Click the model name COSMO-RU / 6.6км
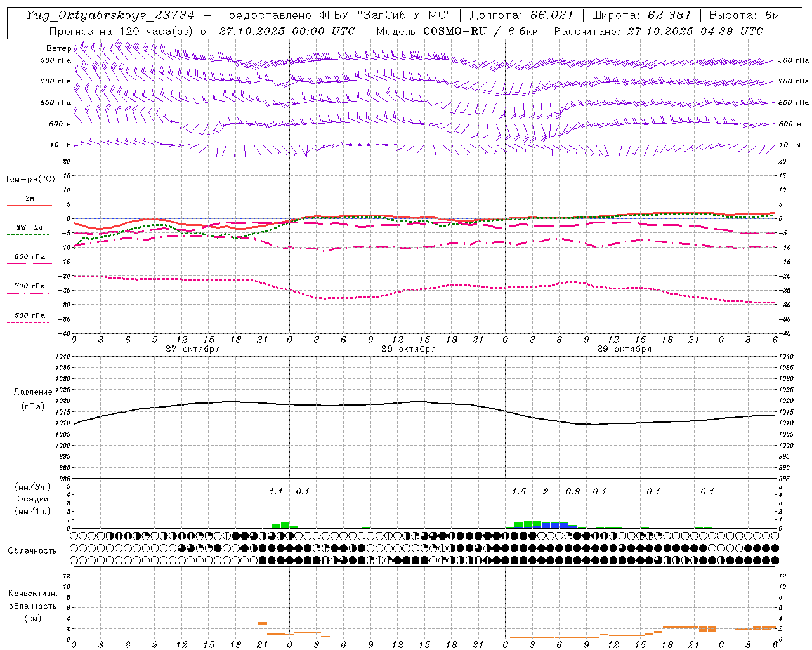Image resolution: width=812 pixels, height=650 pixels. tap(481, 31)
